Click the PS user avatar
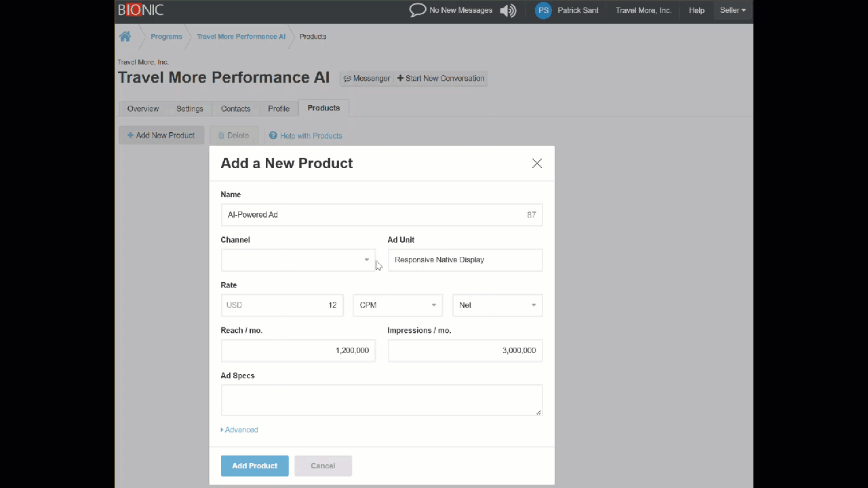The height and width of the screenshot is (488, 868). point(543,10)
